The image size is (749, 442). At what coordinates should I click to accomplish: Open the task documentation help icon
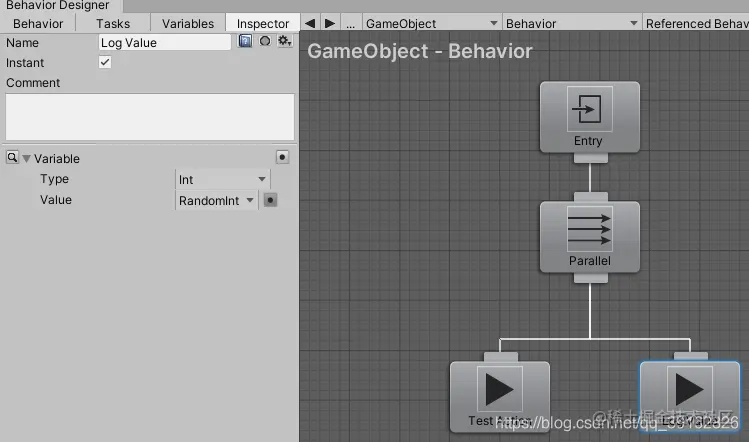[245, 41]
